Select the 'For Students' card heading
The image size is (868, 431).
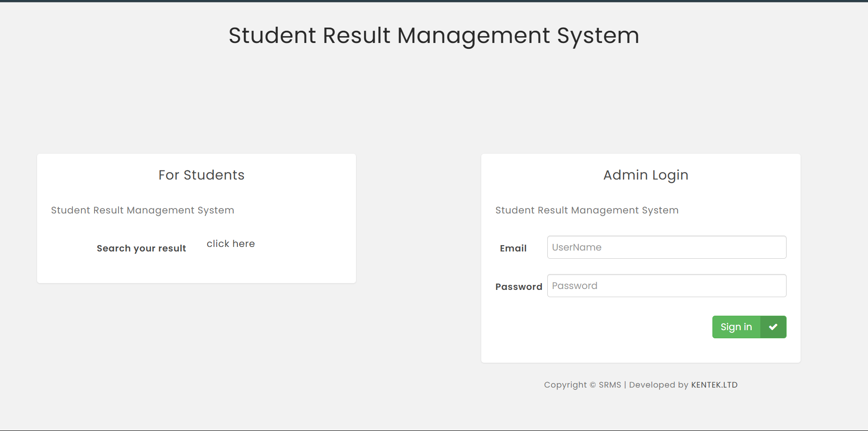(x=201, y=175)
